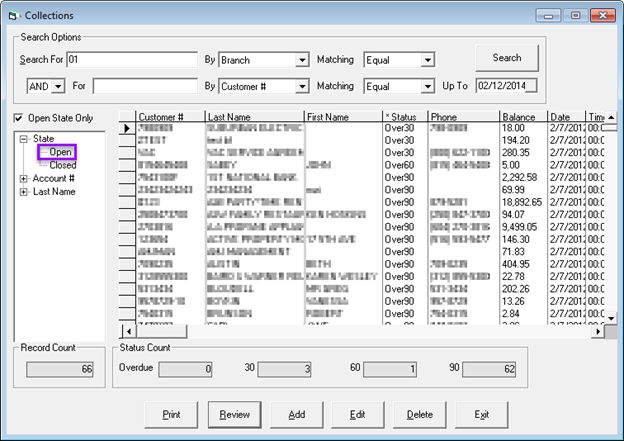Toggle the Open State Only checkbox
The image size is (624, 441).
pyautogui.click(x=18, y=118)
